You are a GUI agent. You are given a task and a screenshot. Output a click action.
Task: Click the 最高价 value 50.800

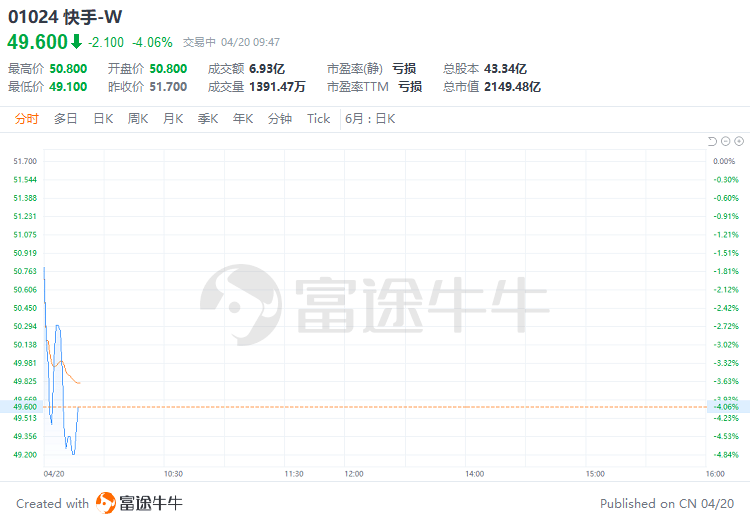click(68, 69)
